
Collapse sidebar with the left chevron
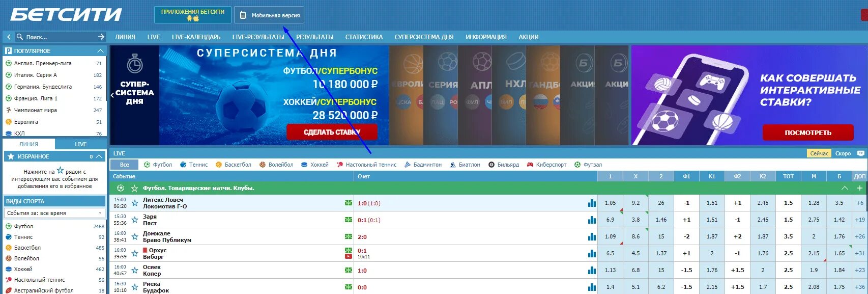point(9,37)
